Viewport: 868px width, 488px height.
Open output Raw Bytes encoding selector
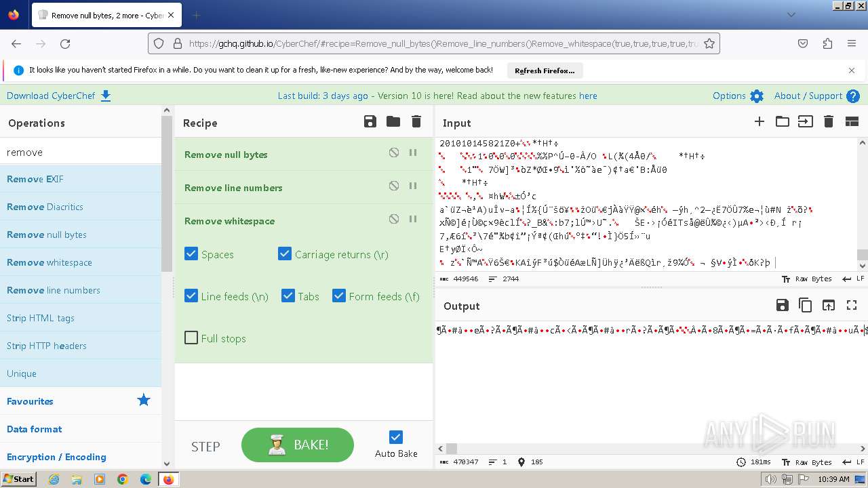[x=806, y=462]
